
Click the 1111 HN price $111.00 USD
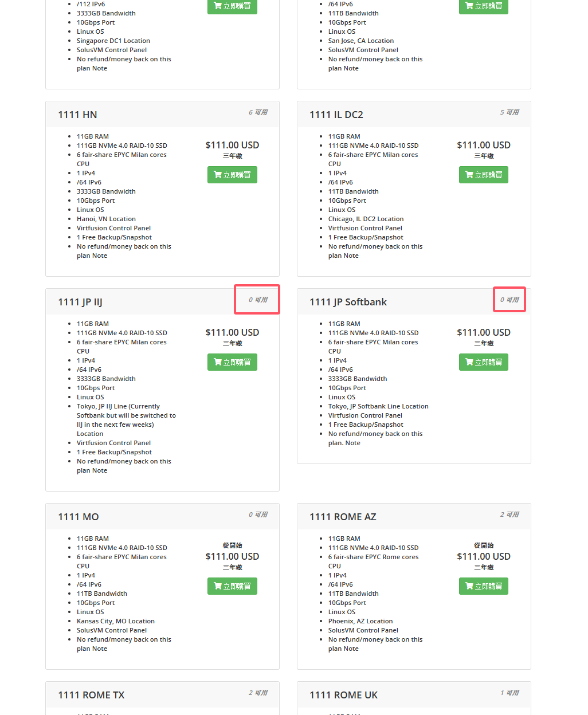232,145
